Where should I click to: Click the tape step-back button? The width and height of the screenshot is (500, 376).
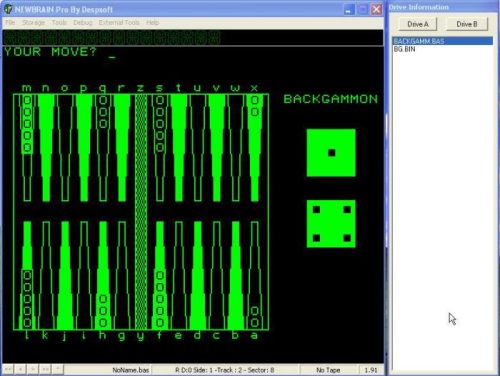pos(21,369)
